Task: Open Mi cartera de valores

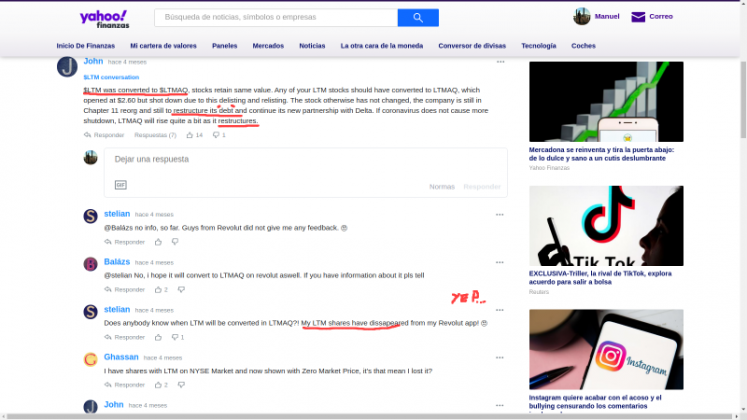Action: tap(163, 46)
